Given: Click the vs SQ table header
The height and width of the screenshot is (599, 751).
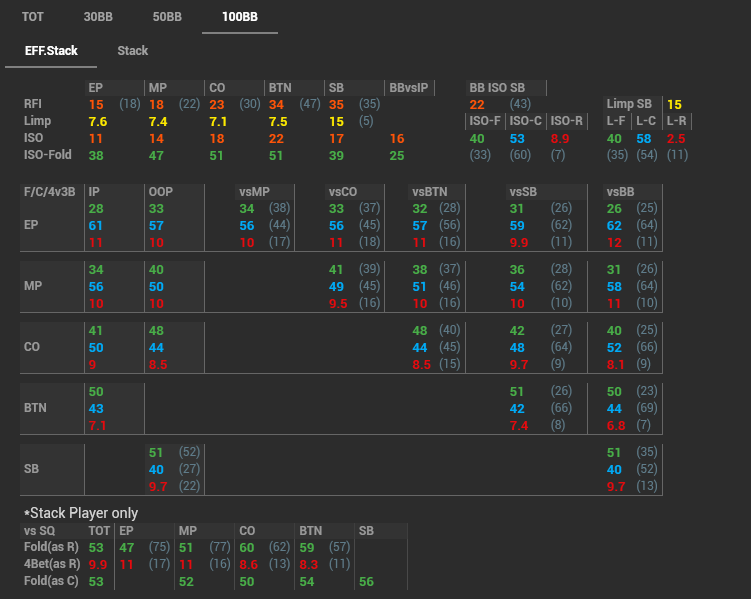Looking at the screenshot, I should tap(40, 530).
